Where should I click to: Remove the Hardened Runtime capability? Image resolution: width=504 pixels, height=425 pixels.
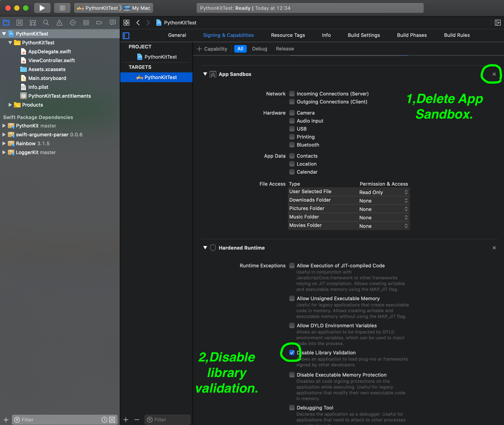click(494, 248)
